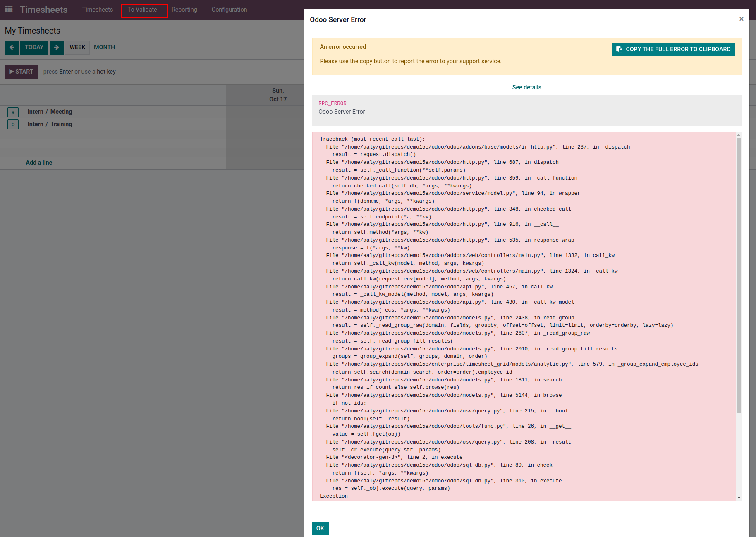Click traceback scroll down arrow

(x=739, y=498)
